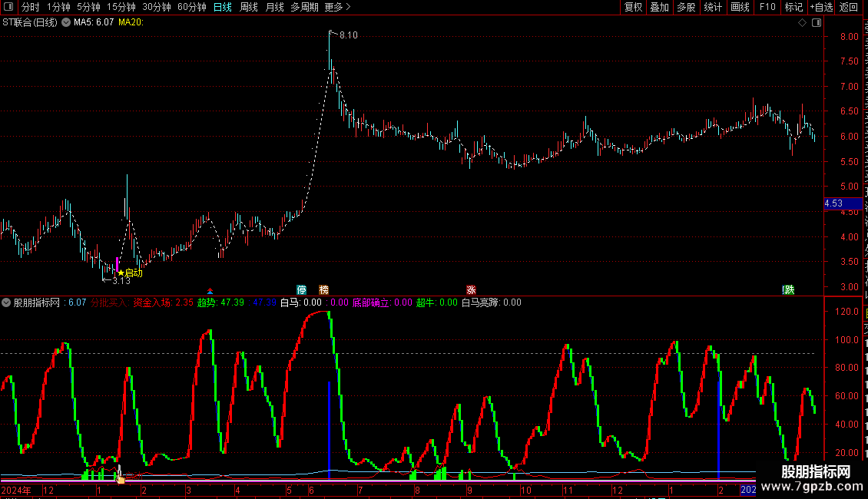
Task: Click the yellow MA20 label
Action: click(x=131, y=22)
